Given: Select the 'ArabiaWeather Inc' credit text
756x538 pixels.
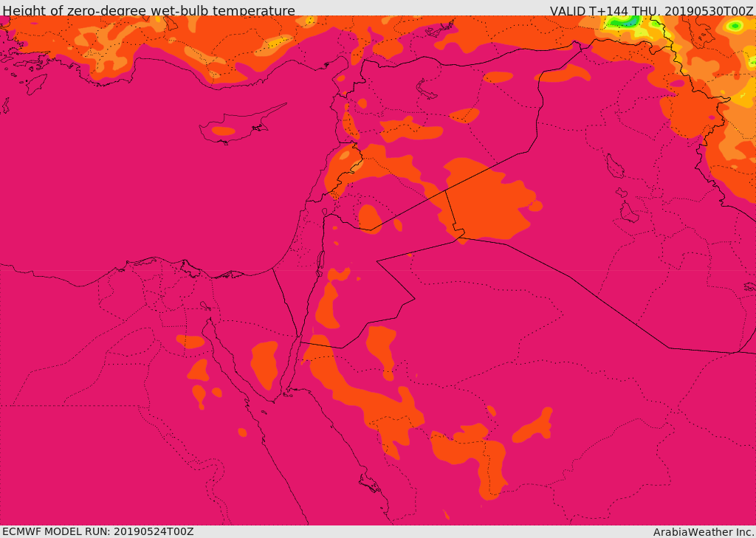Looking at the screenshot, I should 703,532.
